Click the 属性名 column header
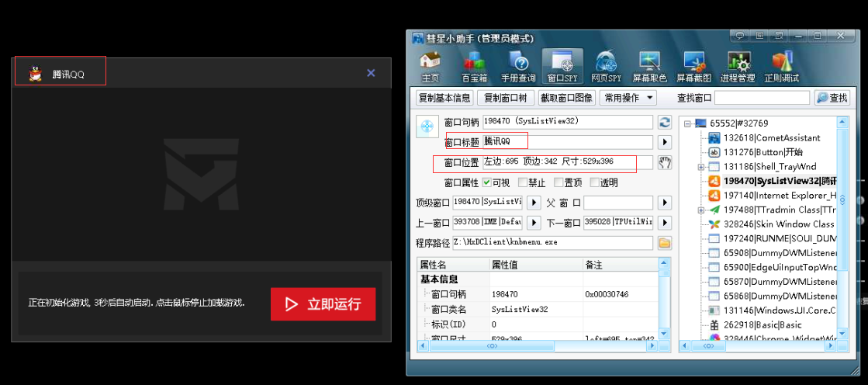 click(452, 265)
